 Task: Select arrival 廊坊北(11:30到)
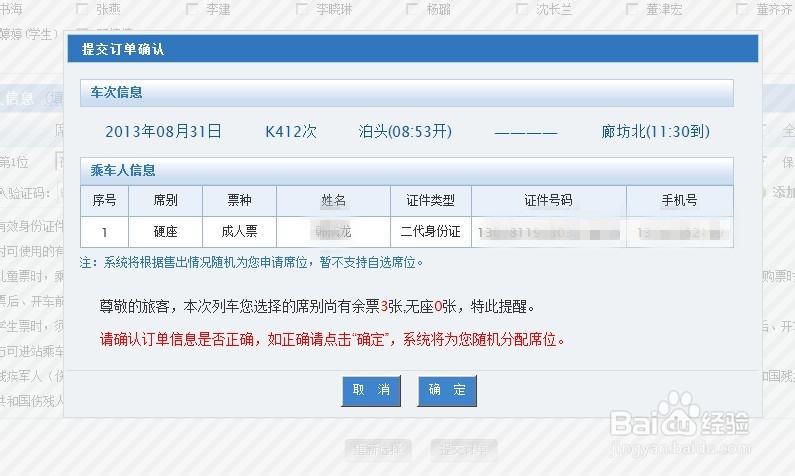(x=655, y=132)
